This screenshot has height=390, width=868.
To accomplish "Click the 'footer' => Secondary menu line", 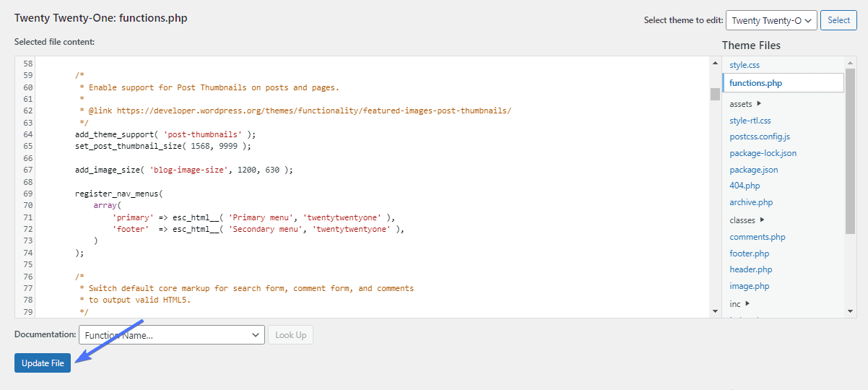I will coord(259,229).
